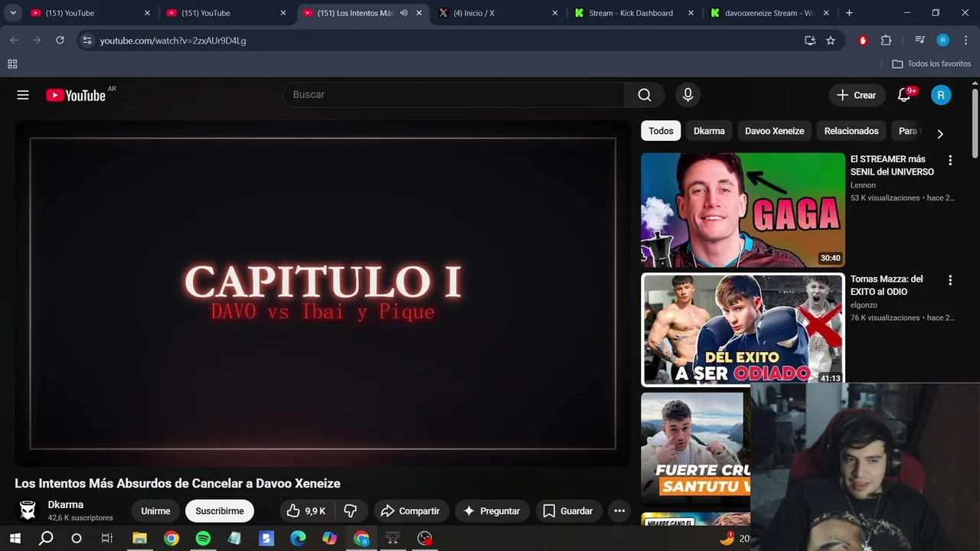The width and height of the screenshot is (980, 551).
Task: Click the CAPITULO I video player
Action: [x=322, y=293]
